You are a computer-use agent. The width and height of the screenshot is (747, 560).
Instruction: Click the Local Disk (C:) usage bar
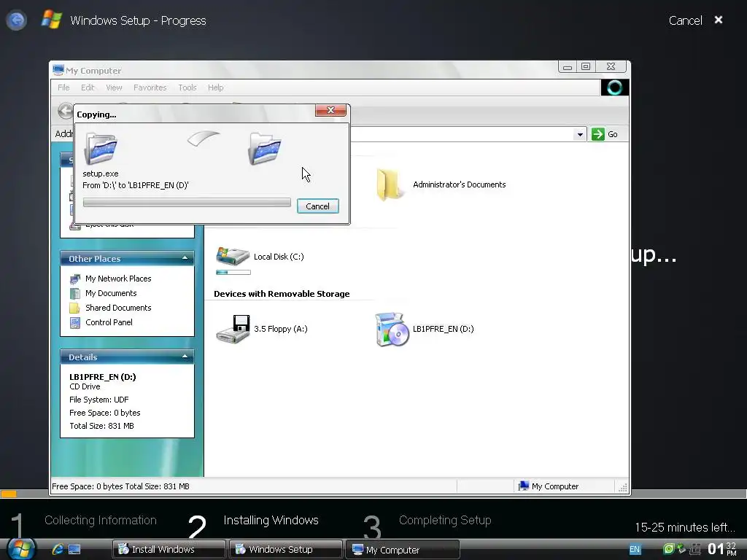point(233,273)
